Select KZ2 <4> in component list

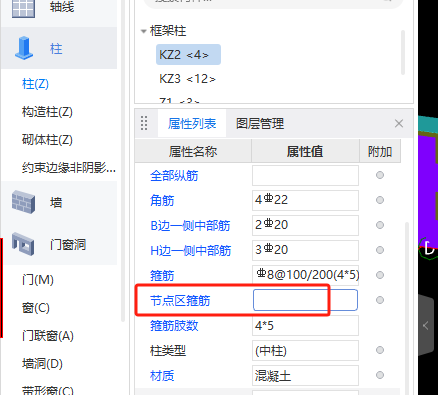pyautogui.click(x=188, y=54)
